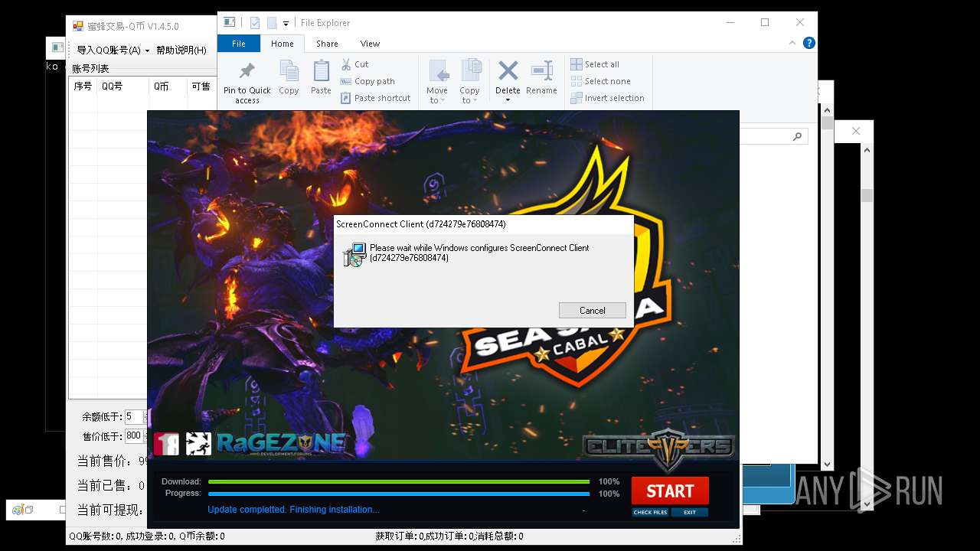Viewport: 980px width, 551px height.
Task: Open the File tab in File Explorer
Action: pos(239,44)
